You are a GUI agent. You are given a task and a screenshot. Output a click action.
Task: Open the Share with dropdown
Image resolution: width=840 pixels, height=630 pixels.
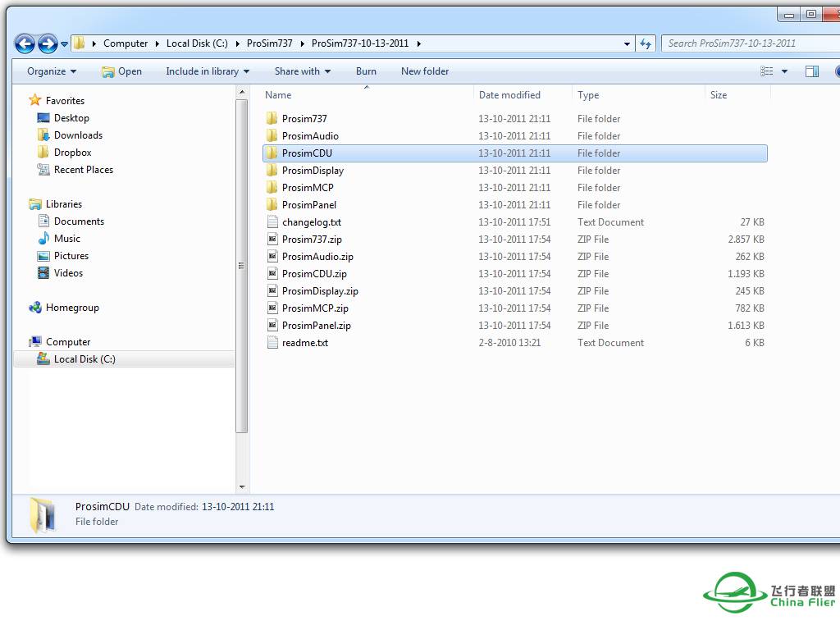pos(303,71)
